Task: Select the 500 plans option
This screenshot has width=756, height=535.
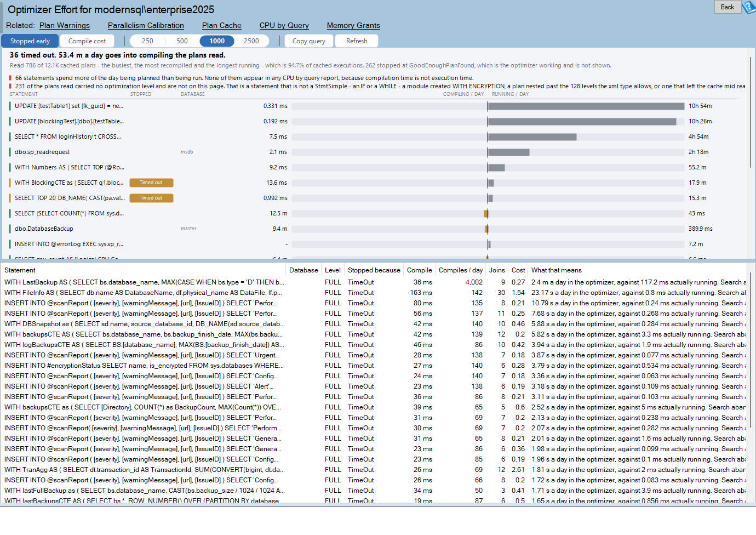Action: click(x=182, y=41)
